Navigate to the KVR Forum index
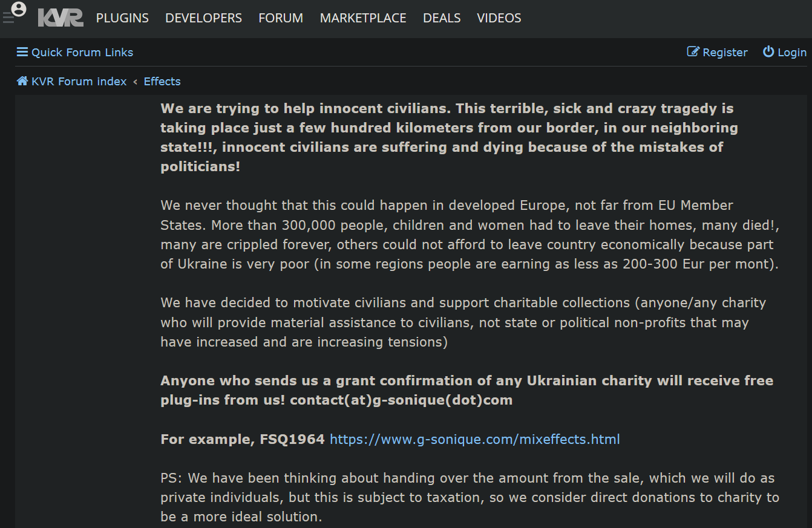The width and height of the screenshot is (812, 528). (79, 81)
